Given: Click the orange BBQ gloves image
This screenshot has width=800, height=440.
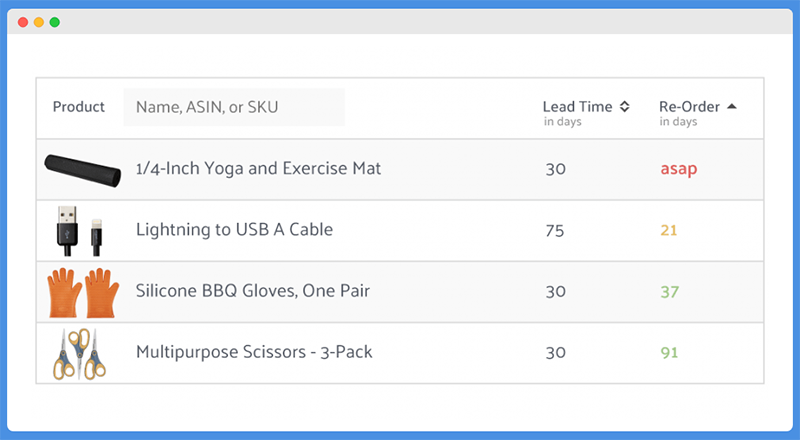Looking at the screenshot, I should (83, 292).
